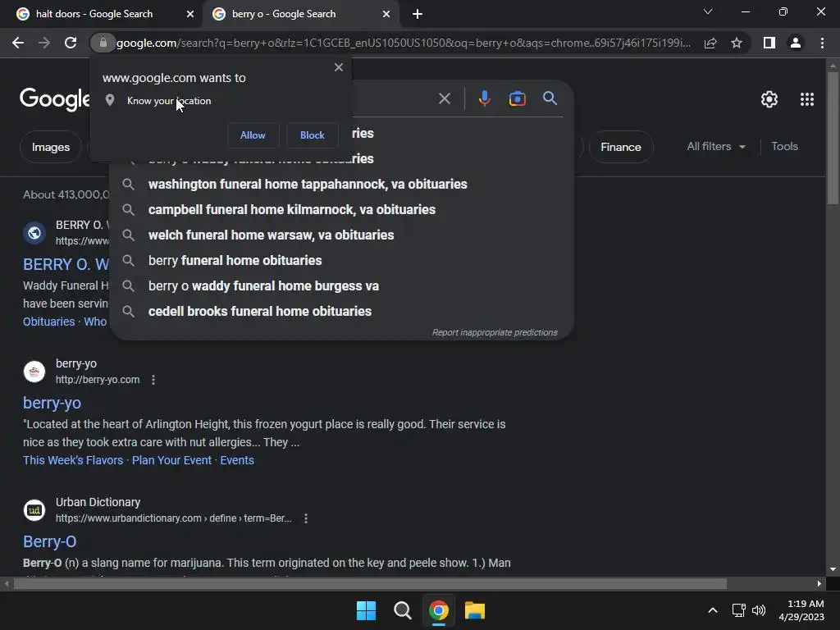Image resolution: width=840 pixels, height=630 pixels.
Task: Open volume control tray icon
Action: [759, 610]
